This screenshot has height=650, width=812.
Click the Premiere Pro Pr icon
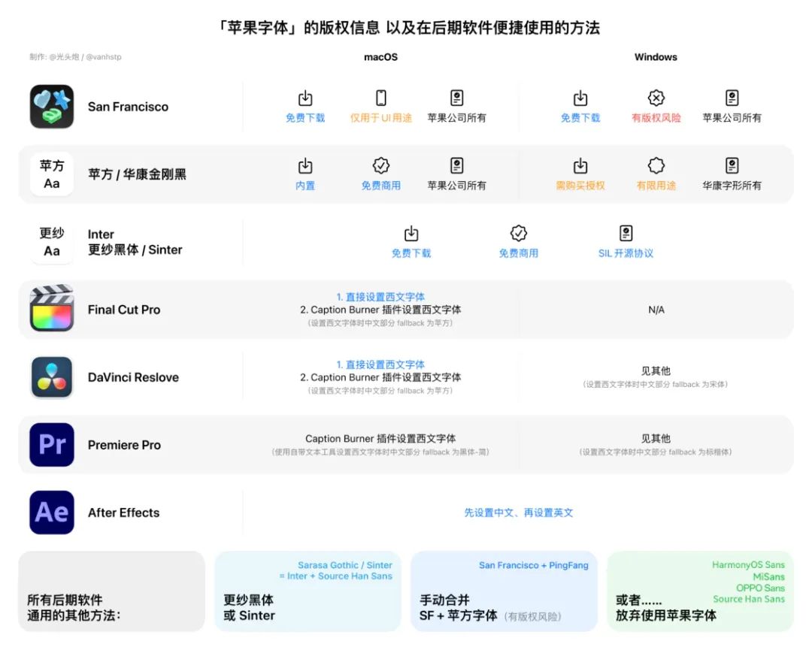(x=52, y=445)
